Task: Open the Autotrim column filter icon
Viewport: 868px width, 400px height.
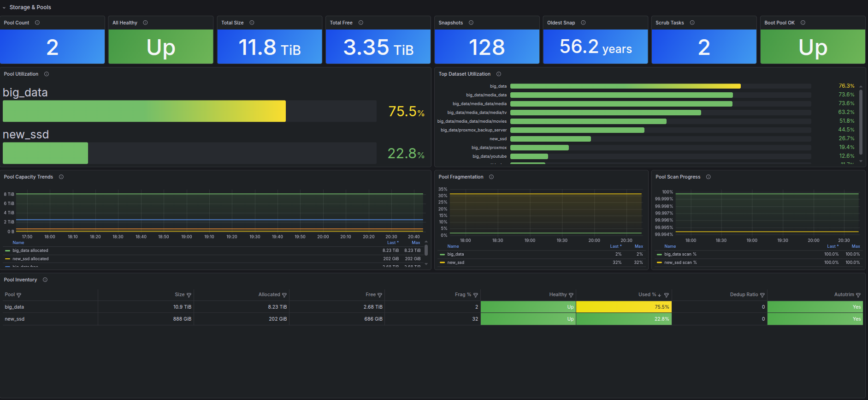Action: [858, 295]
